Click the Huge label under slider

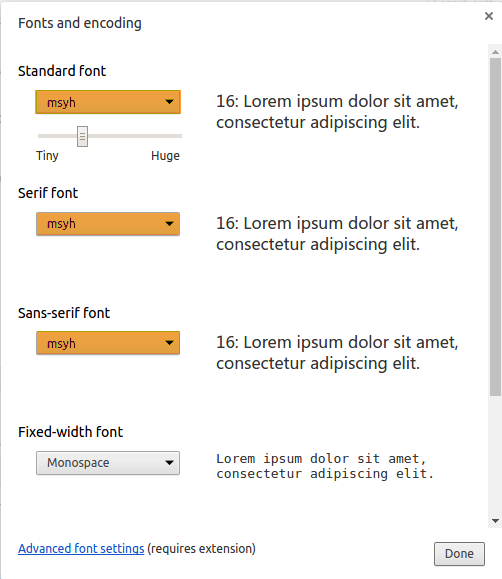[x=165, y=156]
